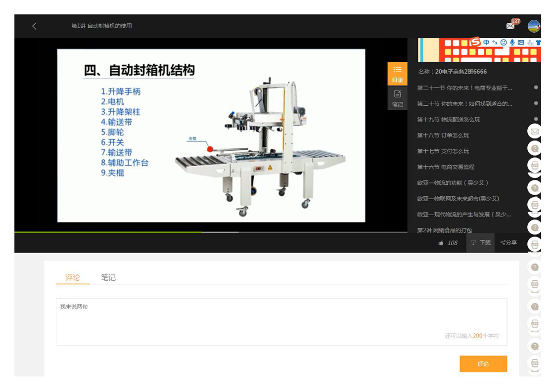Click the 下载 download button
Viewport: 555px width, 392px height.
click(480, 243)
